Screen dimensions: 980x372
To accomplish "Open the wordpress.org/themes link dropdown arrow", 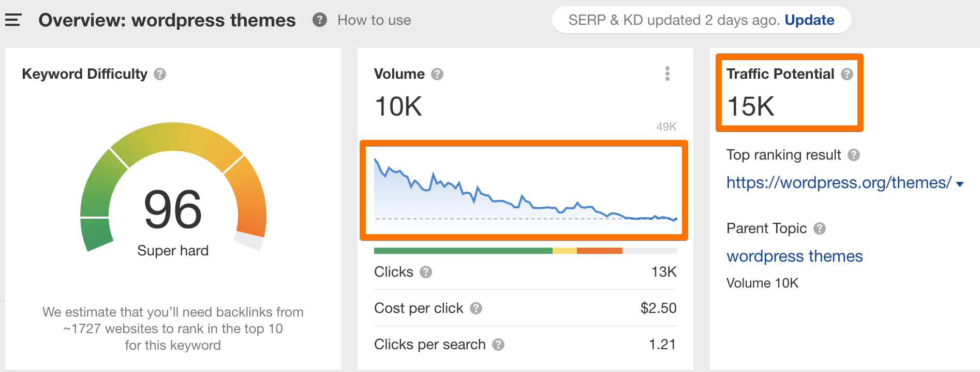I will point(961,183).
